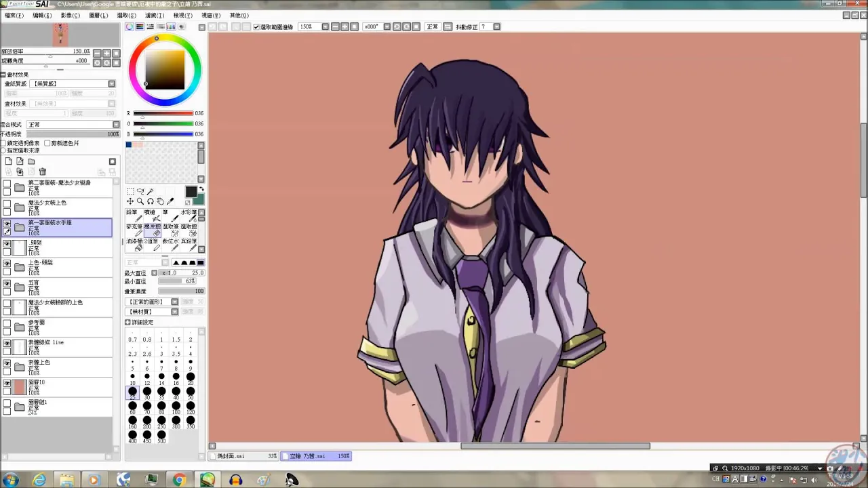Select brush size 100 preset
868x488 pixels.
tap(176, 406)
